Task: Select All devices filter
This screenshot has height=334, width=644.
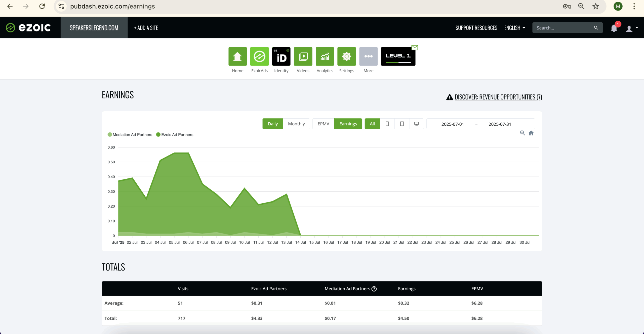Action: (x=372, y=124)
